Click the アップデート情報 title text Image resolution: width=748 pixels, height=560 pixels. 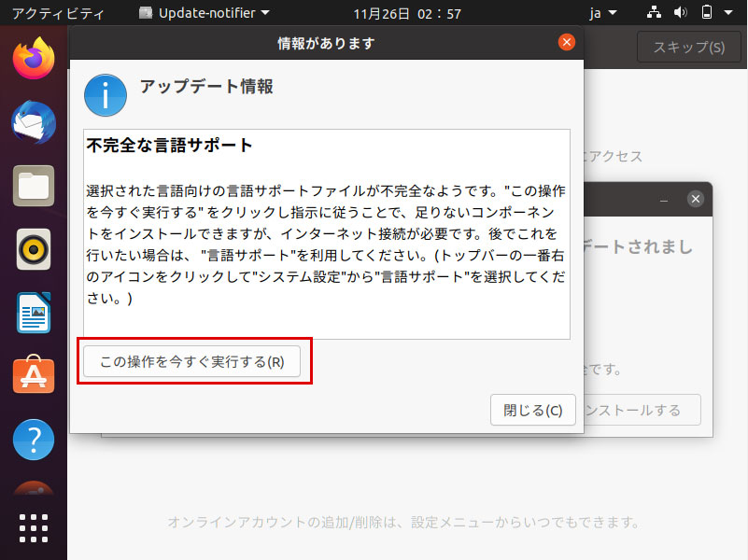coord(206,86)
